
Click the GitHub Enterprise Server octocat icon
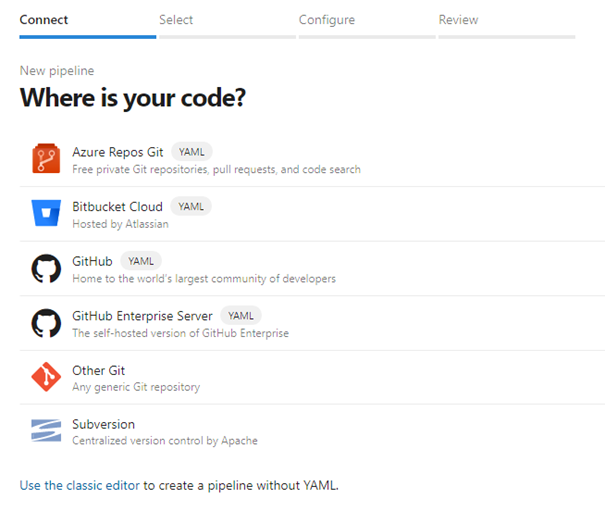(x=46, y=323)
